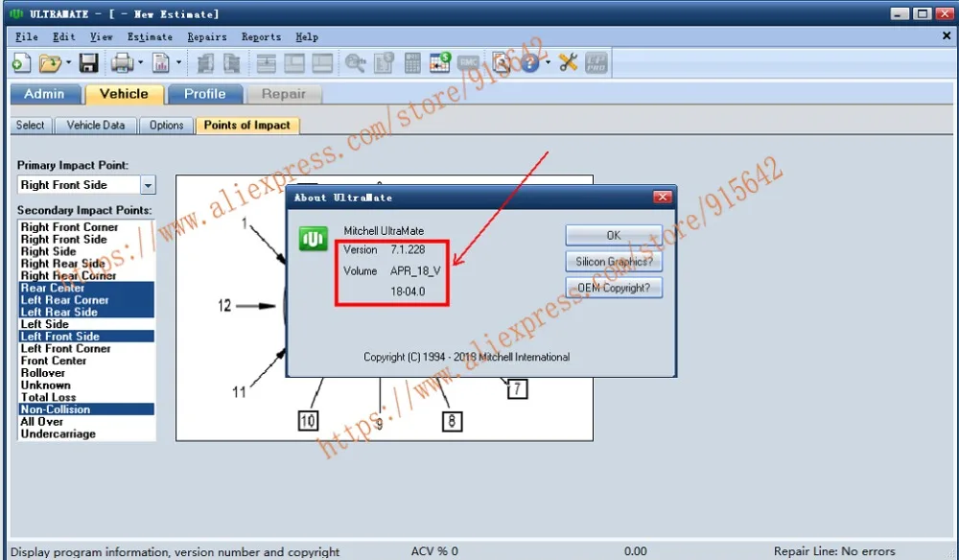The width and height of the screenshot is (959, 560).
Task: Click impact point box 8 on diagram
Action: click(x=452, y=421)
